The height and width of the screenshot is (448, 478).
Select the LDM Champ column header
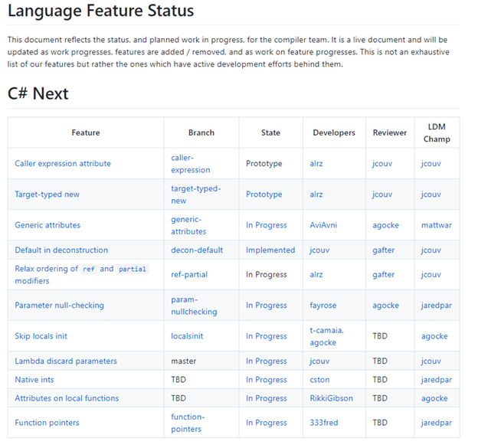pos(437,132)
